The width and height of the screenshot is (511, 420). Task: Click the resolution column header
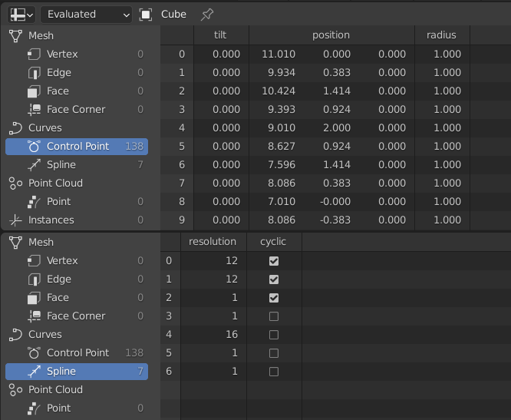click(x=213, y=242)
